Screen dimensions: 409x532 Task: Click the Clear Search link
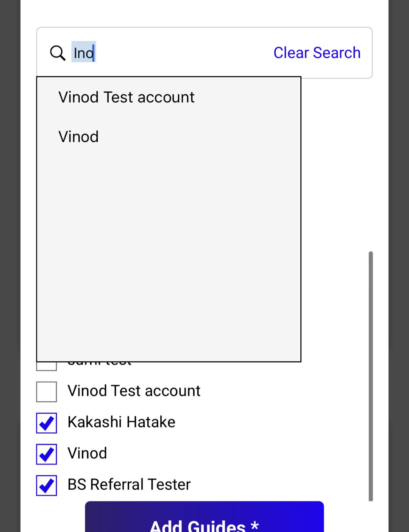point(317,53)
